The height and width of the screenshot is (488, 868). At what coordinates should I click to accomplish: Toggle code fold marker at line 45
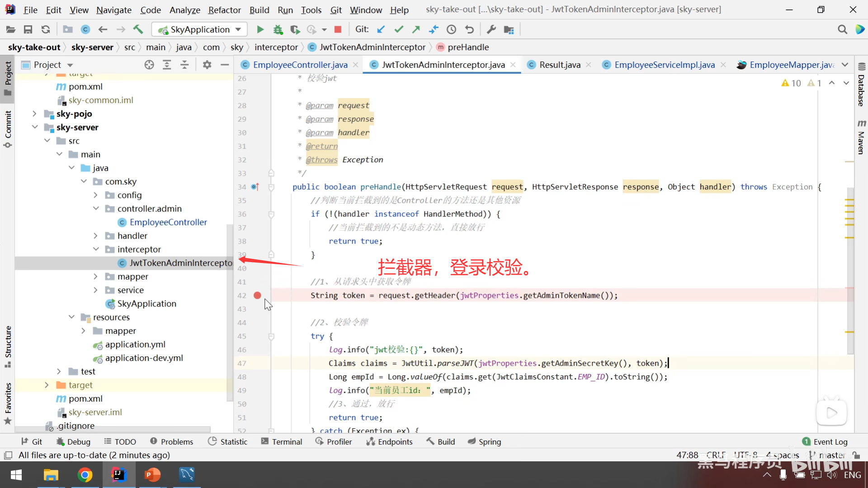pyautogui.click(x=271, y=336)
